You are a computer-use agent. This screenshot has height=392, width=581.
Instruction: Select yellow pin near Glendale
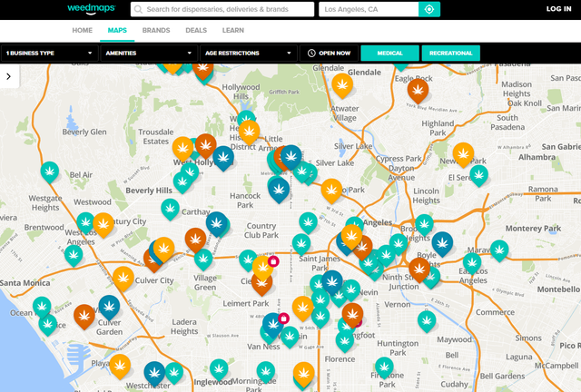[x=342, y=84]
